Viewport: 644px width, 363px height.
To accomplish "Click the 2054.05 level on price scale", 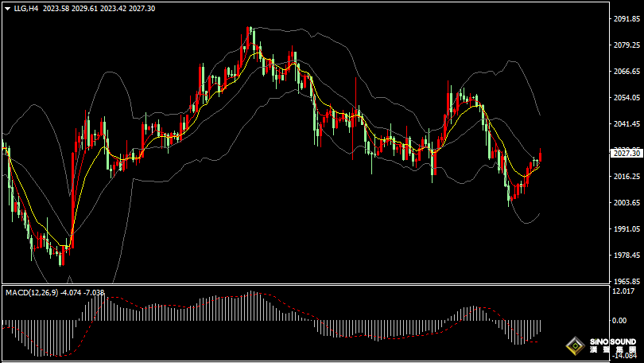I will click(x=627, y=98).
